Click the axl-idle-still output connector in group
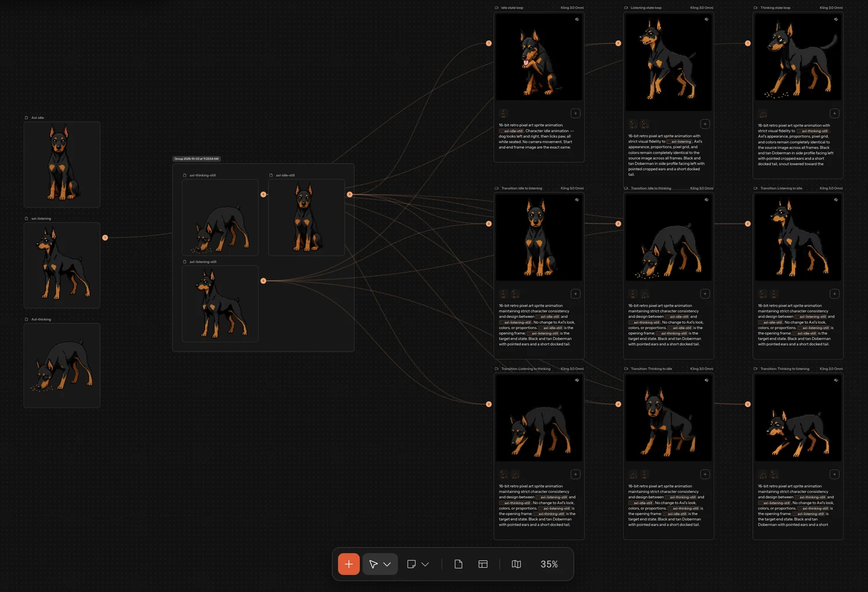Image resolution: width=868 pixels, height=592 pixels. pos(350,194)
